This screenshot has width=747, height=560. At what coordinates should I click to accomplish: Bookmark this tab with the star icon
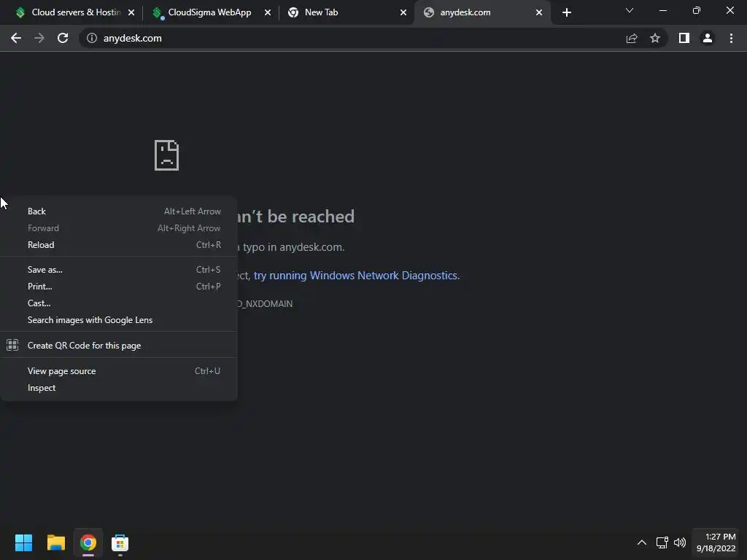coord(655,38)
